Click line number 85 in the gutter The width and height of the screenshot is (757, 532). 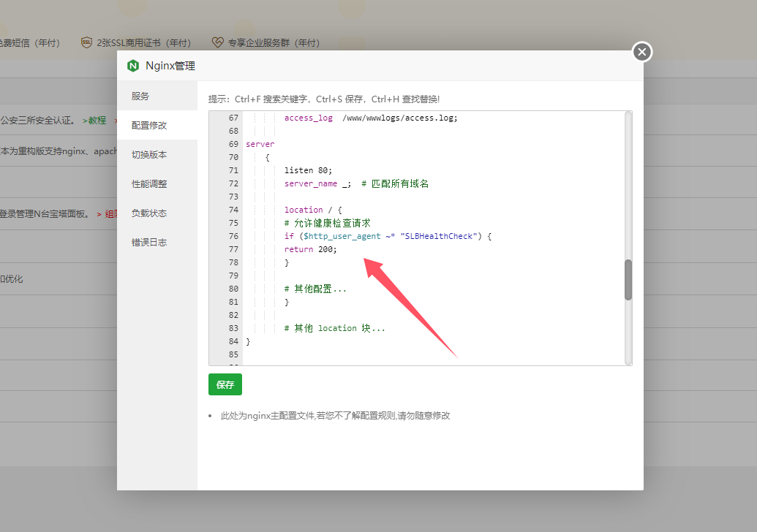click(233, 354)
